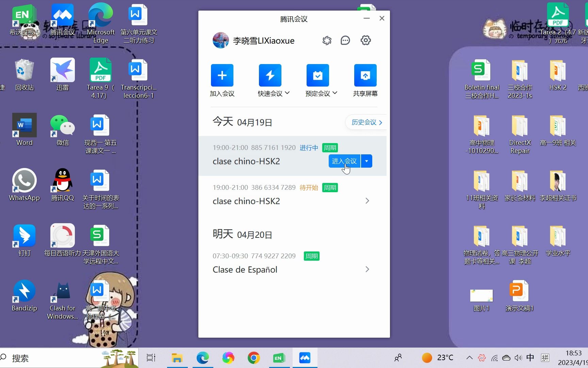This screenshot has width=588, height=368.
Task: Select the 学业水平 folder
Action: coord(558,241)
